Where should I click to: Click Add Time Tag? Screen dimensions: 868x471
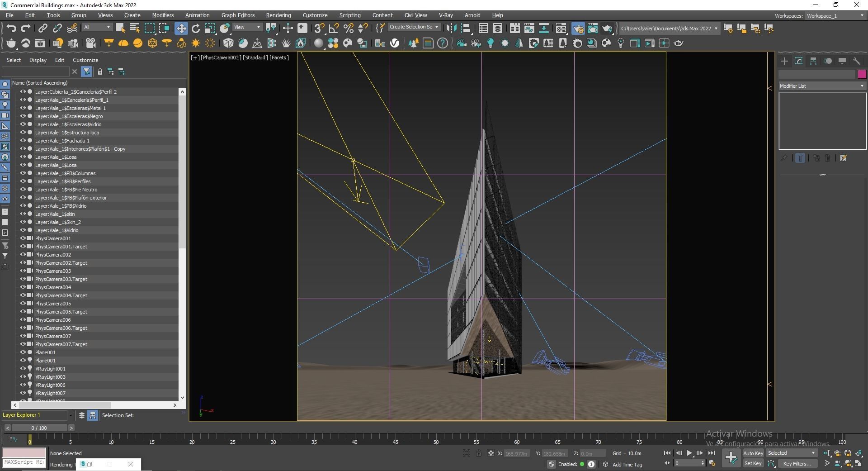tap(627, 465)
